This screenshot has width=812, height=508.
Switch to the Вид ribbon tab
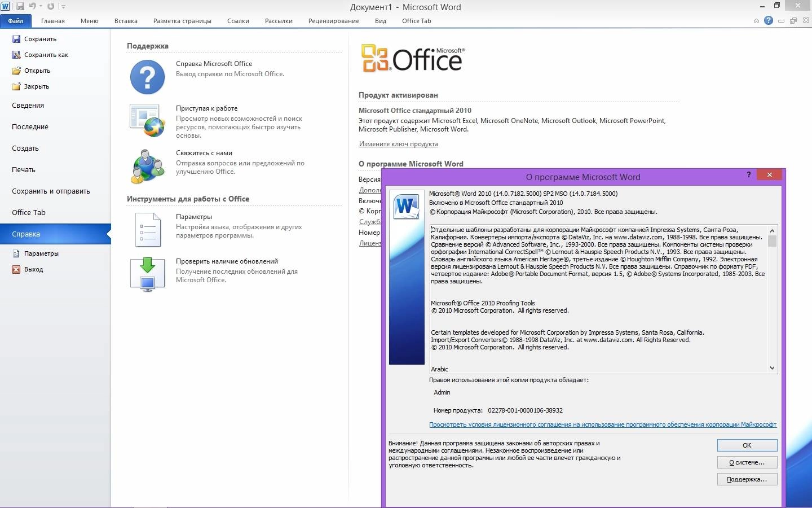coord(381,21)
